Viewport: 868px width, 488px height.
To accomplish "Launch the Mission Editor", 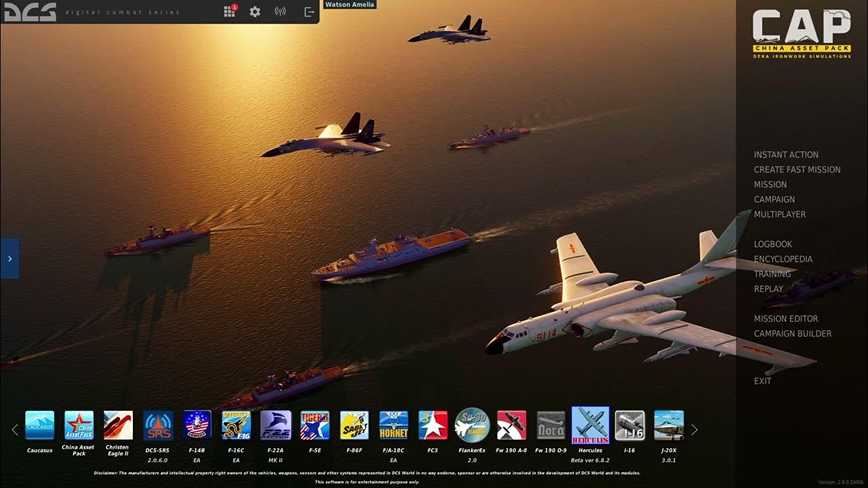I will tap(786, 319).
